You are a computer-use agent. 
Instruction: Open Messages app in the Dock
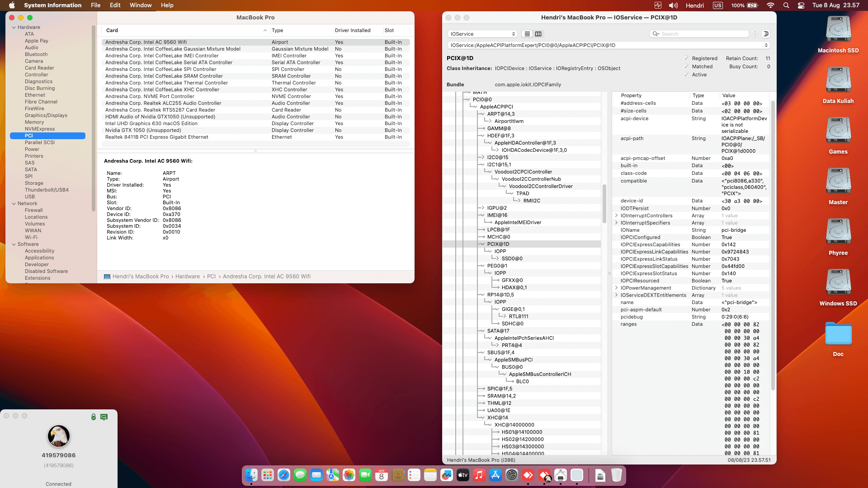300,475
